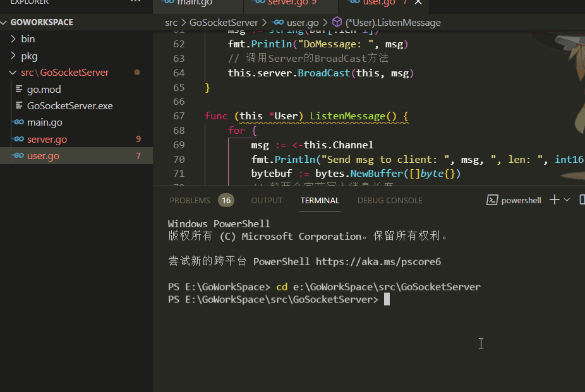Click file icon beside GoSocketServer.exe

pos(19,105)
